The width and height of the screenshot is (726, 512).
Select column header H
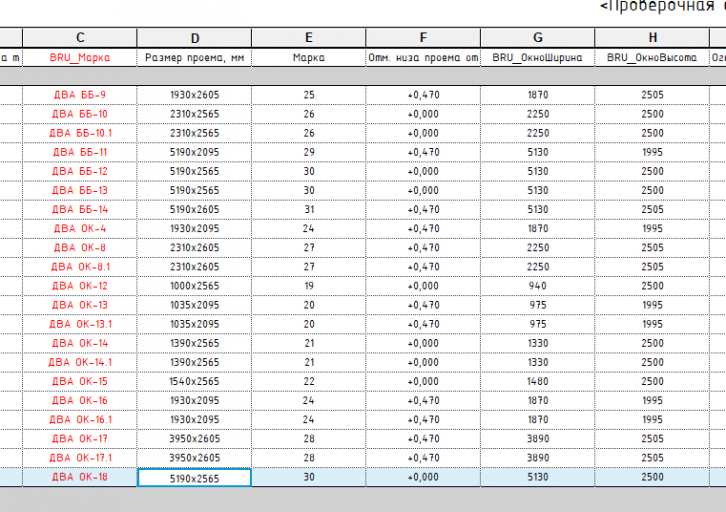click(652, 37)
